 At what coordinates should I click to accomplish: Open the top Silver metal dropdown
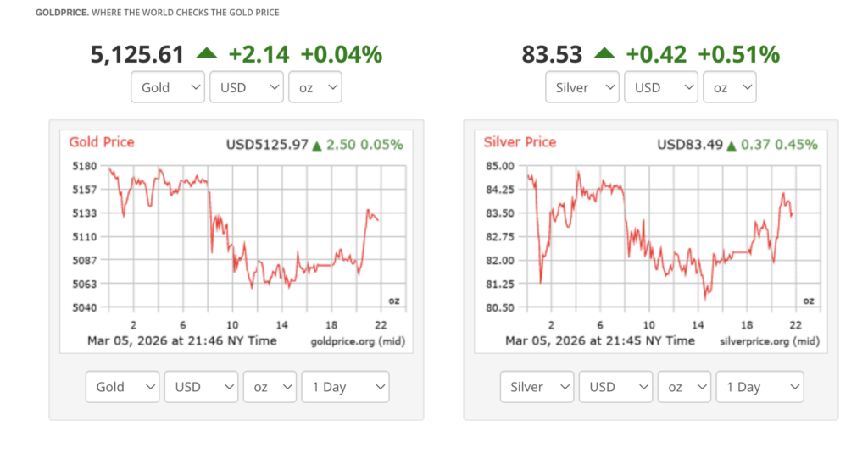(x=582, y=87)
